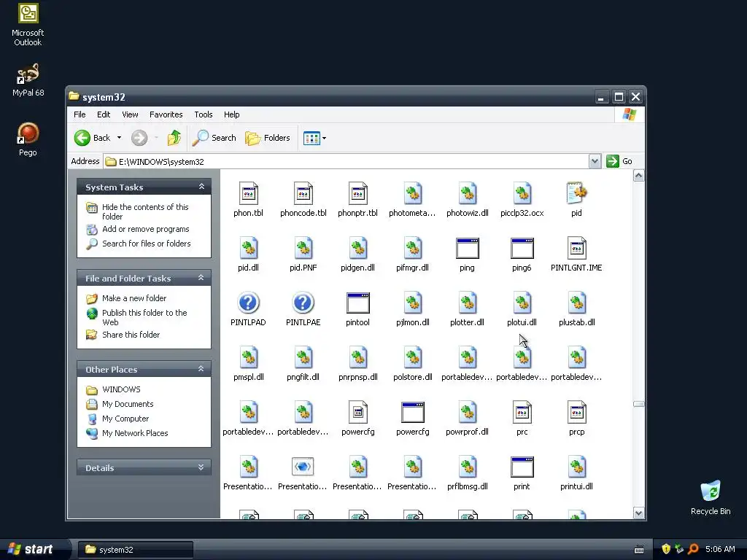Open WINDOWS in Other Places
The image size is (747, 560).
tap(121, 389)
